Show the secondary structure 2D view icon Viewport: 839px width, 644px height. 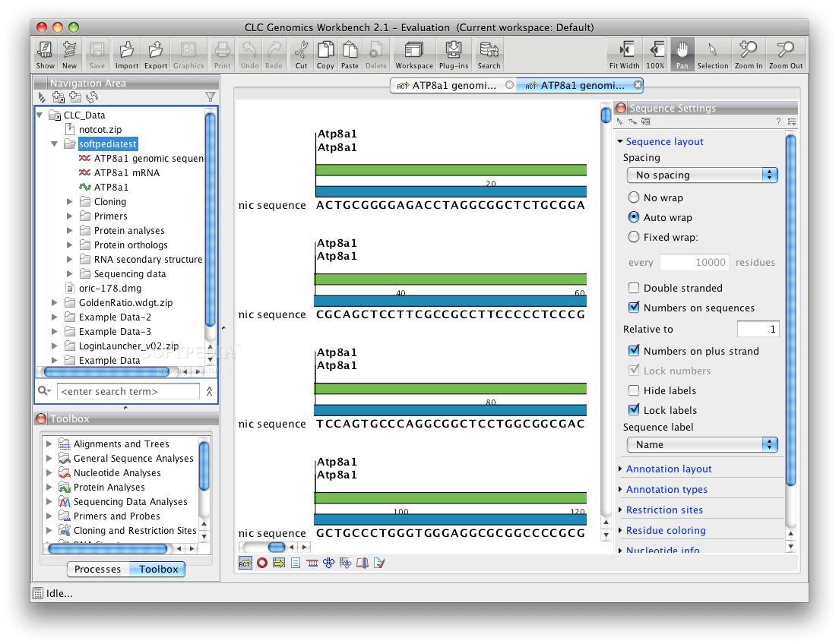tap(328, 563)
